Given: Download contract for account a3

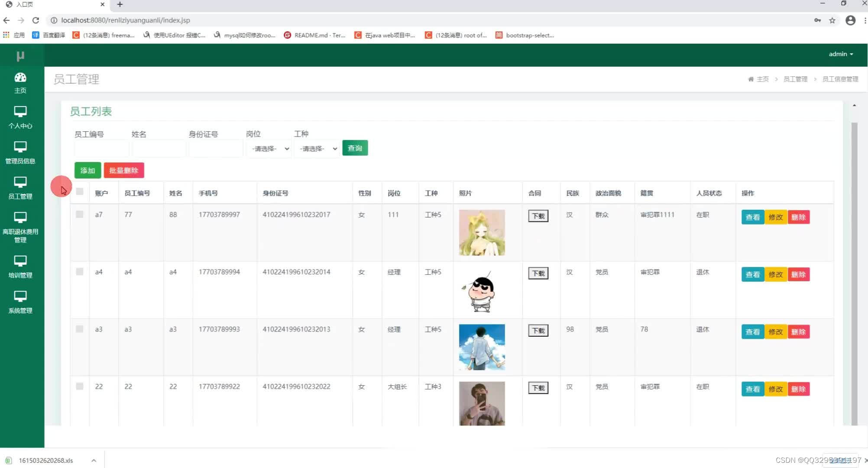Looking at the screenshot, I should click(x=538, y=330).
